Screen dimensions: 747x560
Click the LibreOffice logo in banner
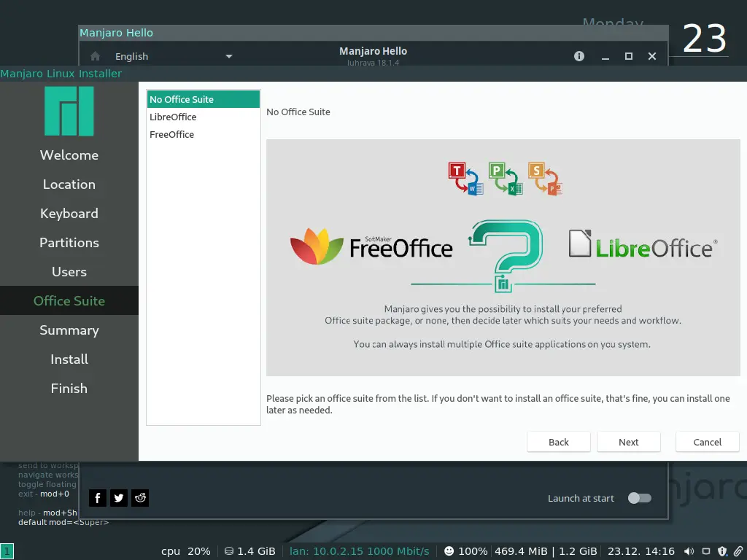tap(643, 244)
